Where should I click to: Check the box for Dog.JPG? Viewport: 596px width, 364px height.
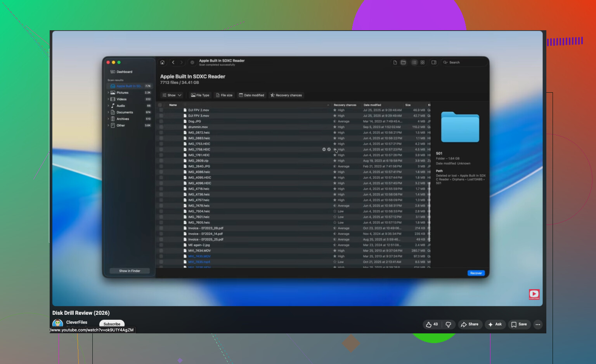161,121
